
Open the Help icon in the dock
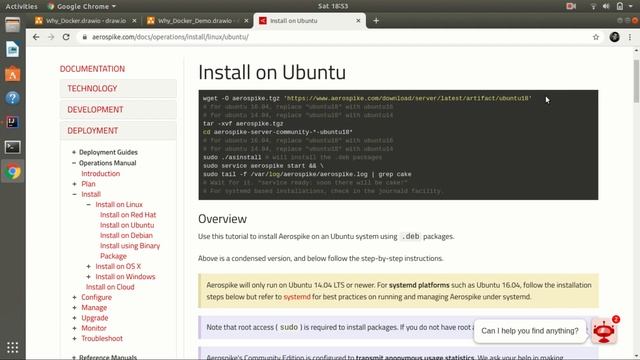[12, 98]
